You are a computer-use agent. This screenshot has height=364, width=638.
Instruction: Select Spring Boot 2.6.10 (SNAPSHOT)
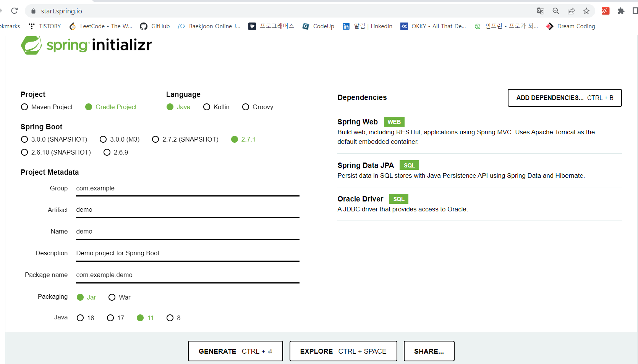pos(56,152)
